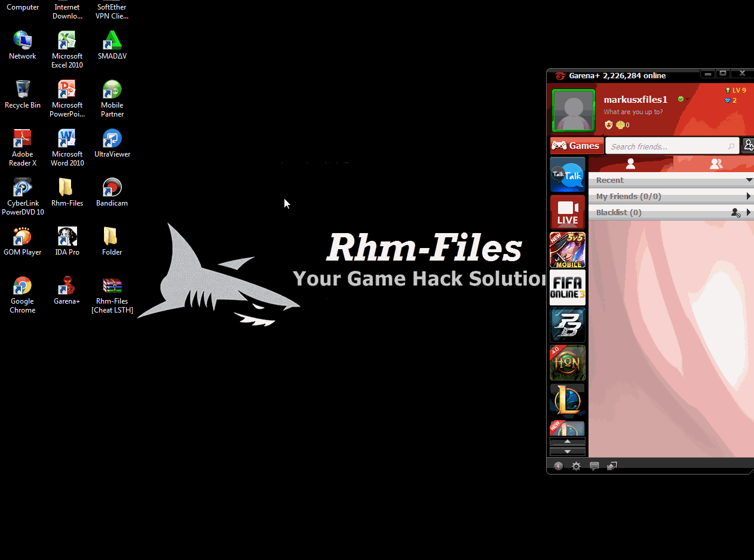
Task: Open the TalkTalk app in Garena+ sidebar
Action: pyautogui.click(x=568, y=175)
